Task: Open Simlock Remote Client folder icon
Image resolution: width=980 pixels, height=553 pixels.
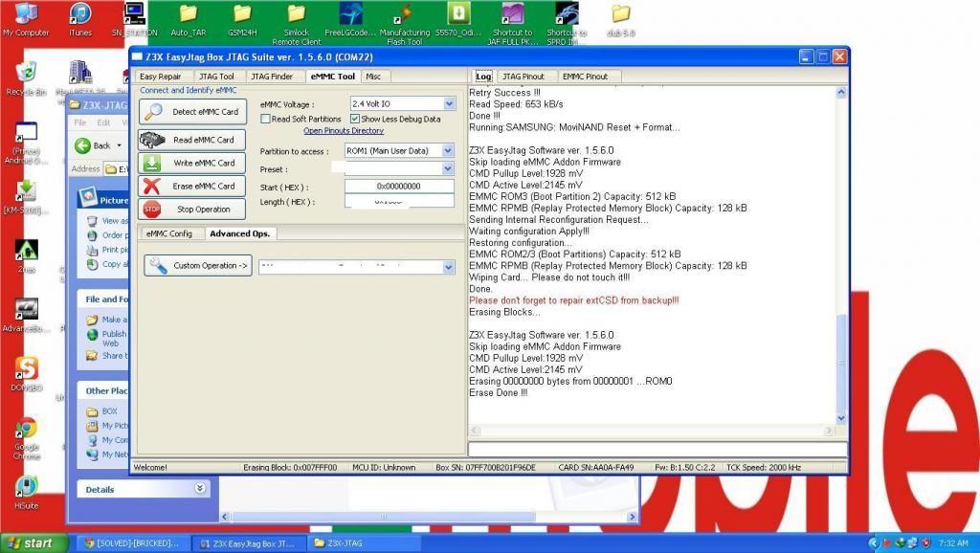Action: (x=297, y=24)
